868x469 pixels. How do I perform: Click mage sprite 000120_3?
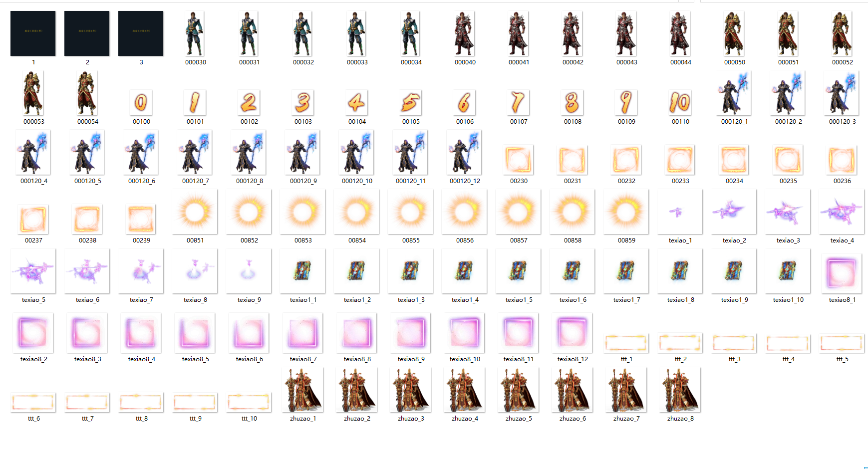pos(842,93)
